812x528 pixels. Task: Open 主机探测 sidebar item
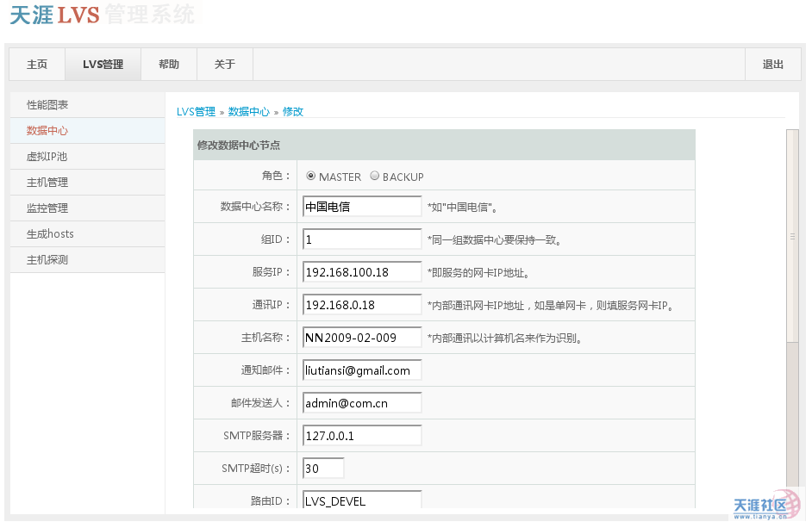(47, 260)
